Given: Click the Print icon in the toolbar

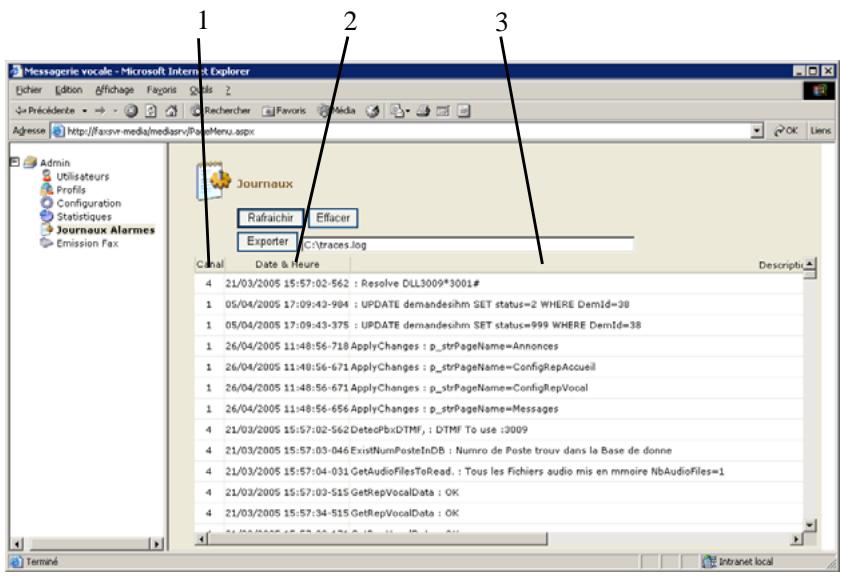Looking at the screenshot, I should (423, 111).
